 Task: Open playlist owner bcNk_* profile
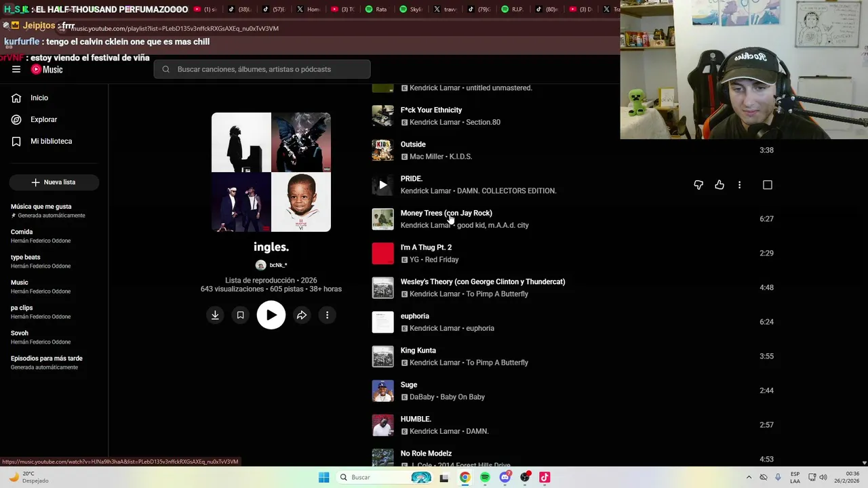point(271,265)
